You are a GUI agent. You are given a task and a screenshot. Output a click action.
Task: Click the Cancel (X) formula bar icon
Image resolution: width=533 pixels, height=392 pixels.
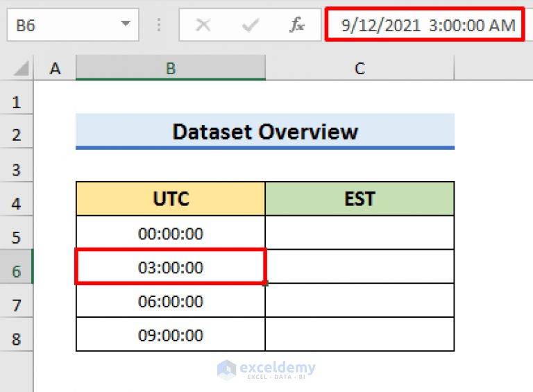203,25
